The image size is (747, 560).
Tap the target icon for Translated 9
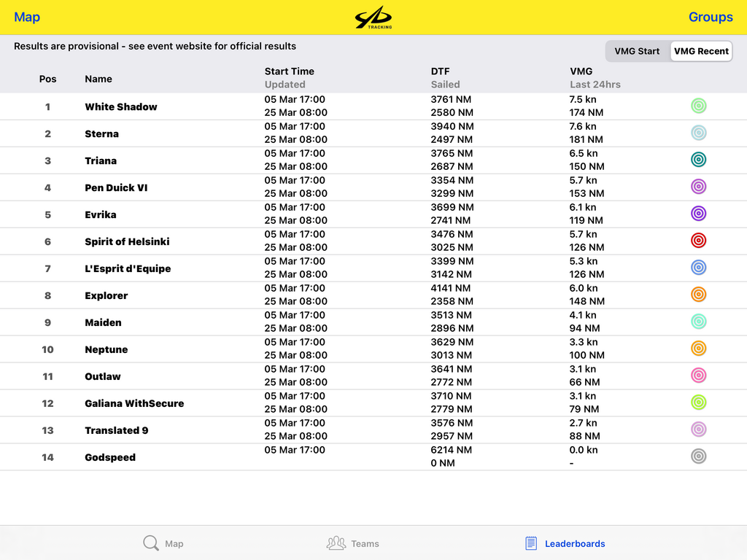[x=698, y=429]
